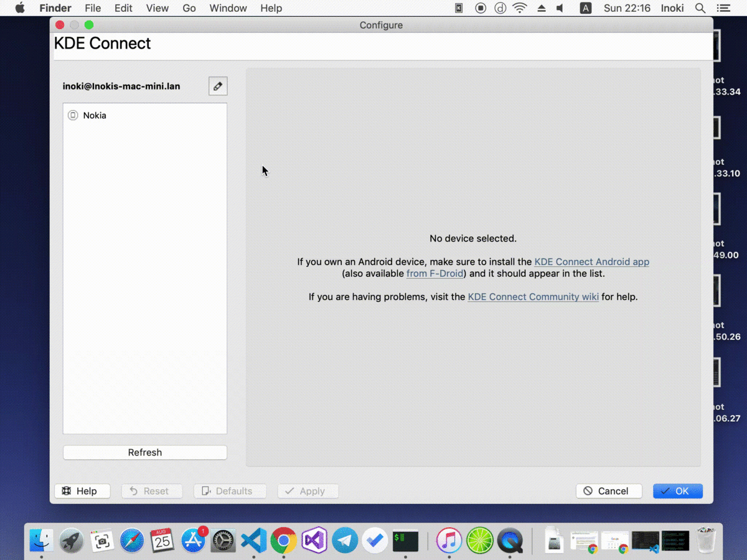Open Spotlight search magnifier
Screen dimensions: 747x560
[x=700, y=8]
